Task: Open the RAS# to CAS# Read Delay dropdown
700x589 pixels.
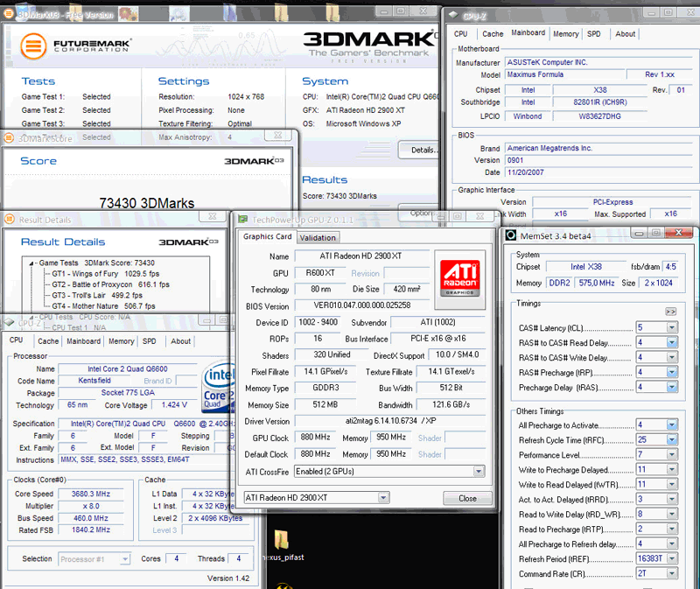Action: tap(672, 342)
